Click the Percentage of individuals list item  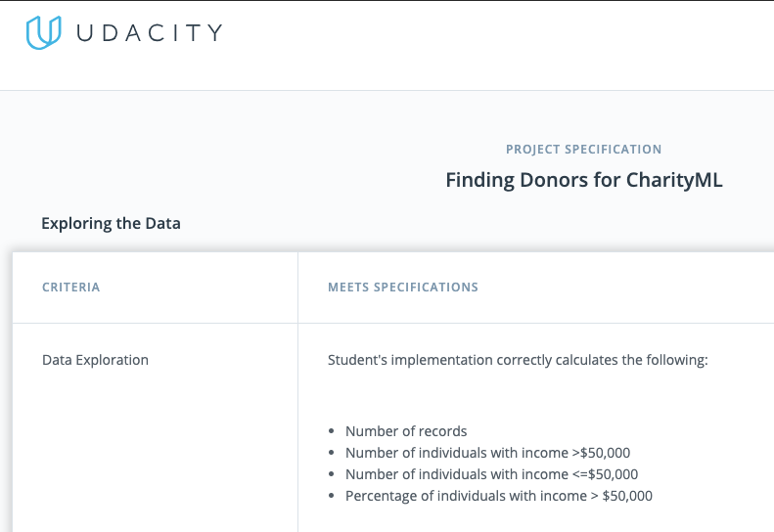(498, 496)
